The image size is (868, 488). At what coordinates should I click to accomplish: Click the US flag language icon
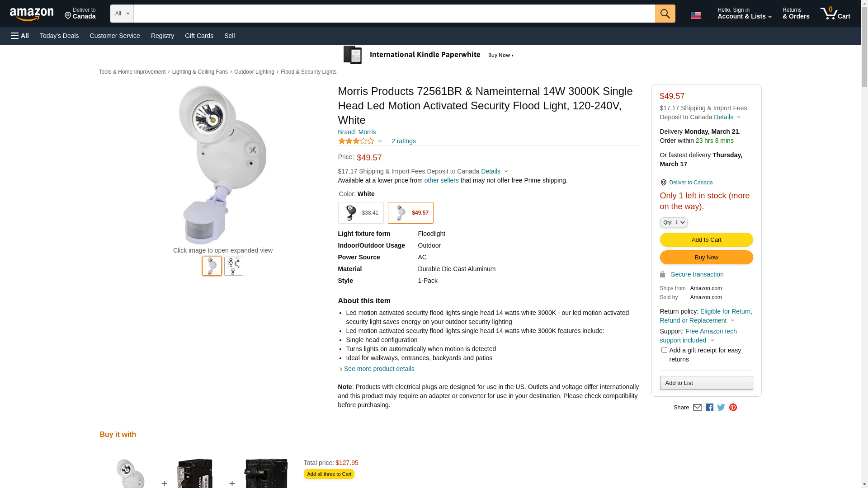click(x=695, y=15)
